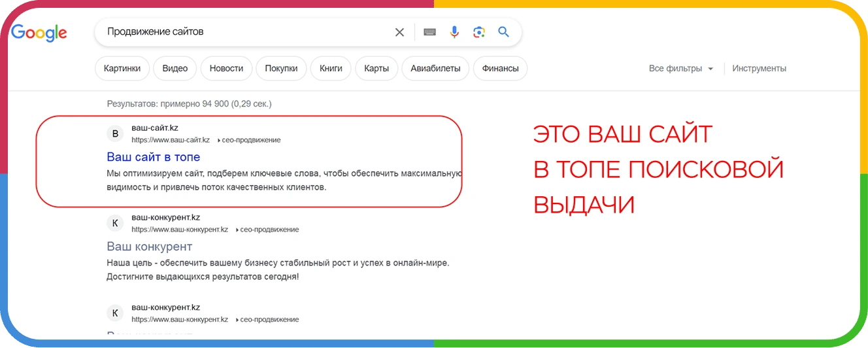This screenshot has height=348, width=868.
Task: Open arrow menu next to ваш-сайт.kz URL
Action: tap(218, 140)
